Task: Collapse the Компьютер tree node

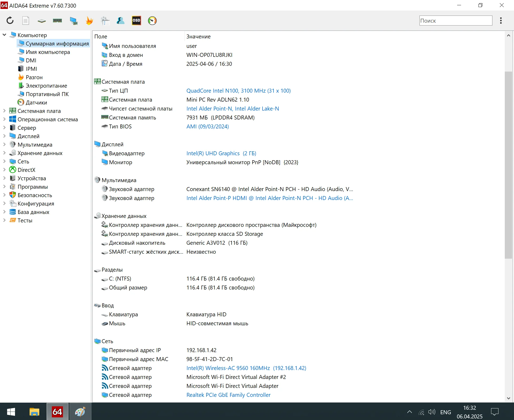Action: (4, 35)
